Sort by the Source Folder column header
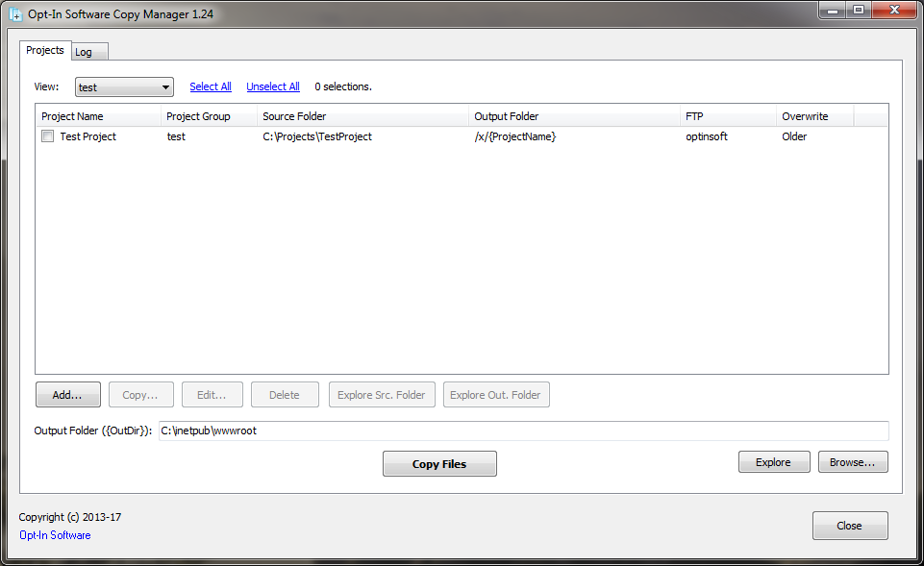This screenshot has width=924, height=566. pos(362,116)
